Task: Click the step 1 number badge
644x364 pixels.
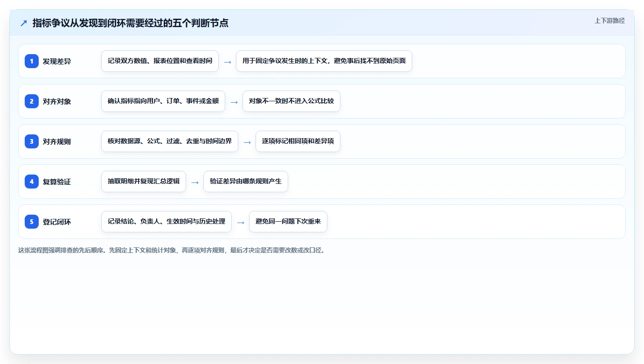Action: coord(32,61)
